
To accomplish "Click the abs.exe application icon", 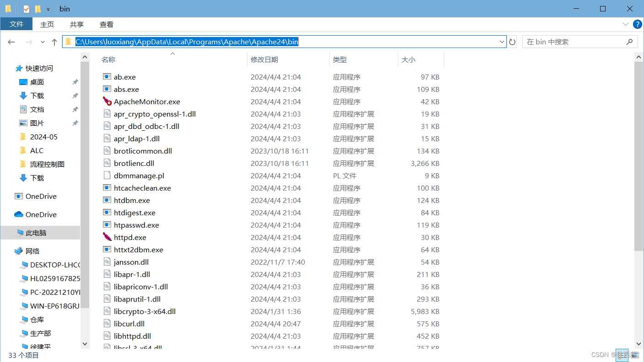I will click(x=107, y=89).
